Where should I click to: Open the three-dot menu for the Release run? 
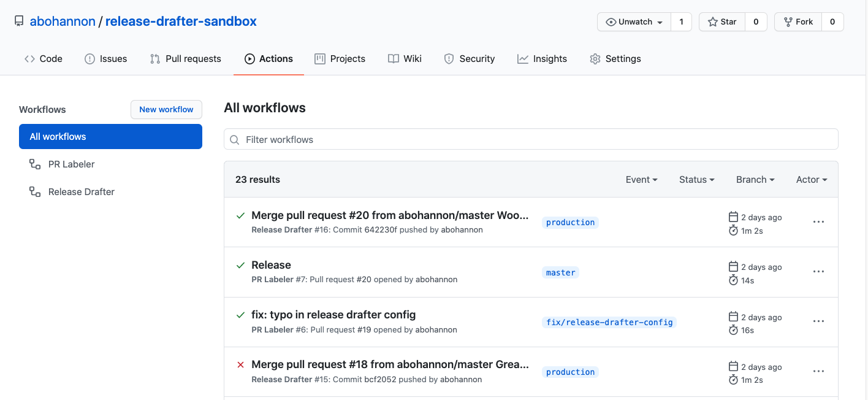(x=818, y=272)
